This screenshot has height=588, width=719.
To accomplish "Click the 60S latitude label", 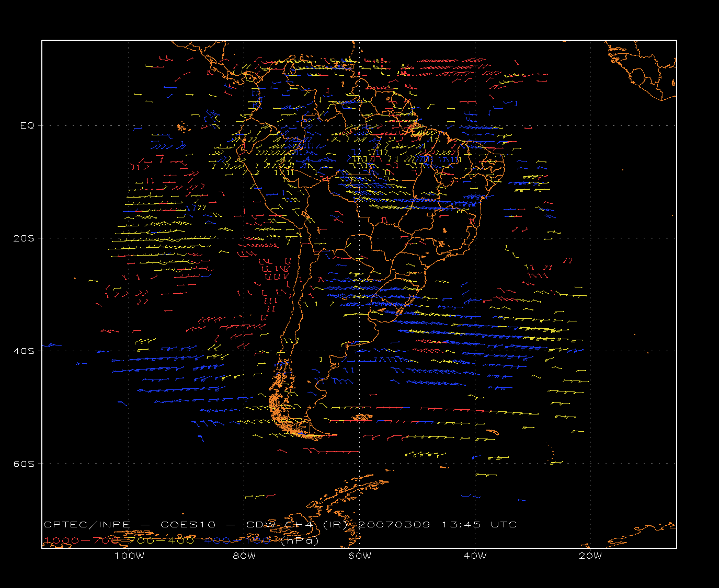I will click(24, 464).
